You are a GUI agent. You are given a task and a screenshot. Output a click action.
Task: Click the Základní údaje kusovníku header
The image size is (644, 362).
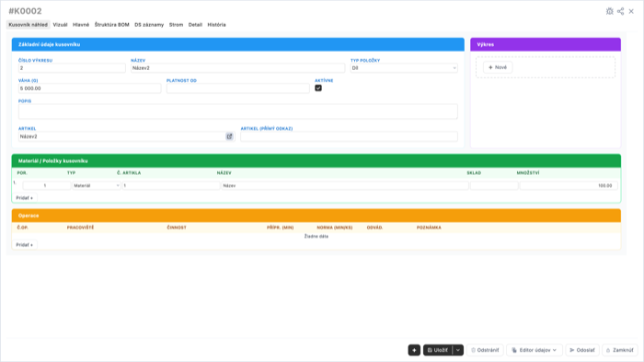coord(237,44)
